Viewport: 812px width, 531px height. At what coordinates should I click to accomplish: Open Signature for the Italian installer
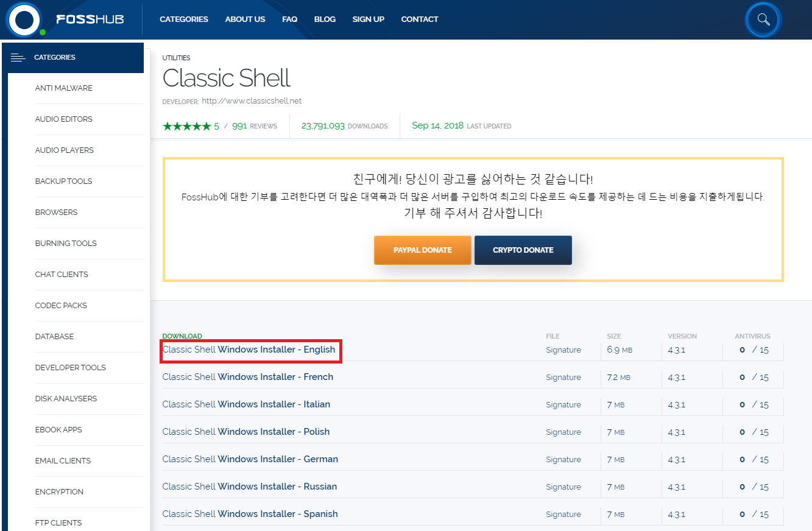[x=563, y=405]
